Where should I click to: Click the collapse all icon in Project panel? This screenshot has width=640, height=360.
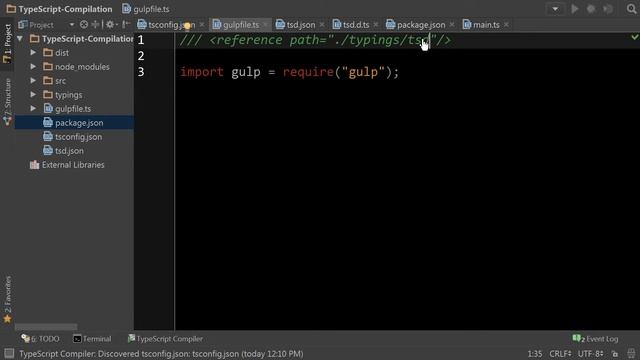coord(95,24)
